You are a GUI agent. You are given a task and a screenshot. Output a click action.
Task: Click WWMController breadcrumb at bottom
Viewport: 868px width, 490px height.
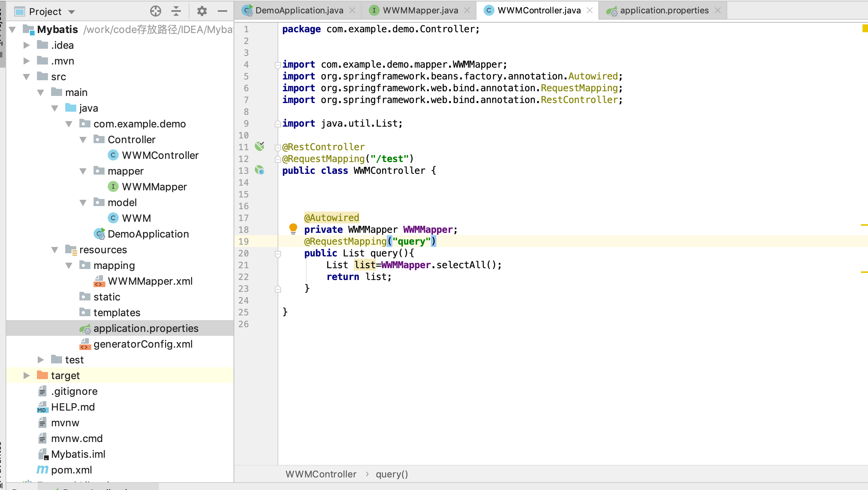point(321,474)
